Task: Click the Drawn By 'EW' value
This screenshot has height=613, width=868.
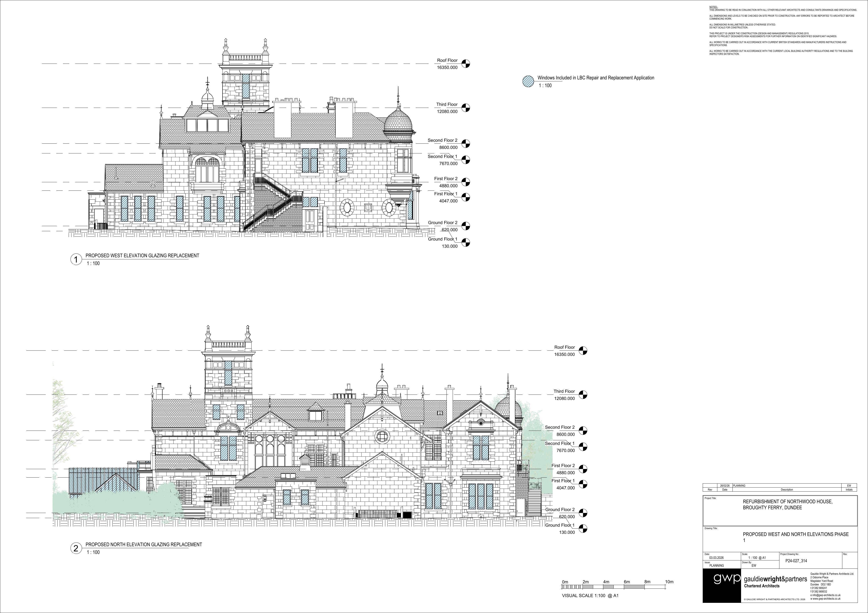Action: [754, 566]
